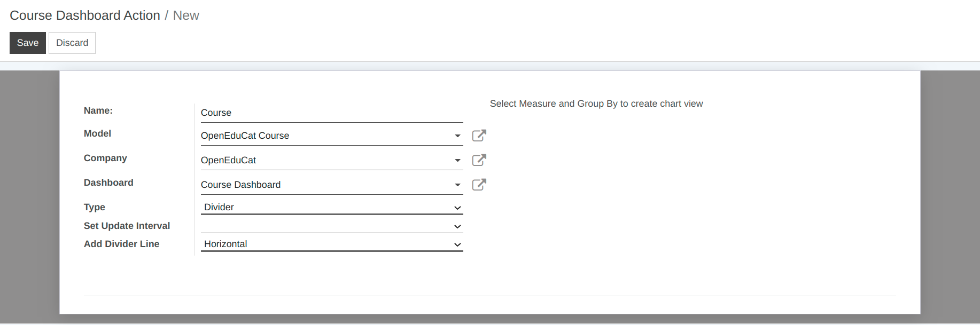
Task: Open the Set Update Interval select
Action: (332, 226)
